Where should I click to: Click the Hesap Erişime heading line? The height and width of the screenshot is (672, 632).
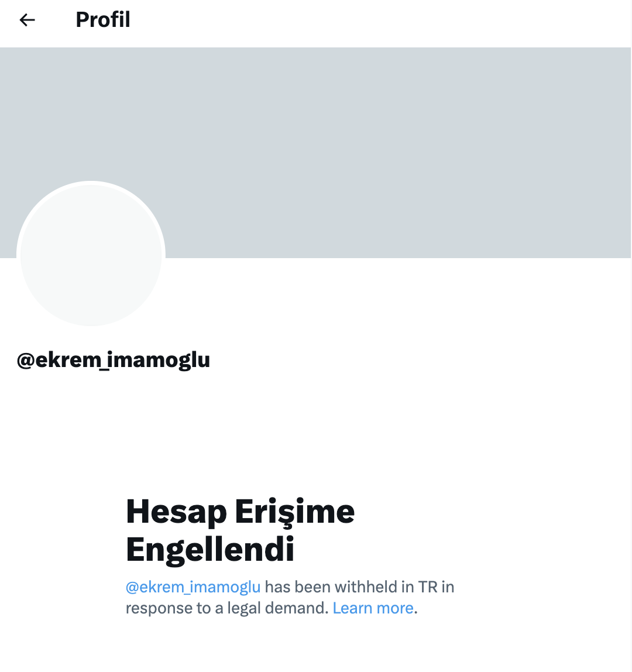[240, 513]
